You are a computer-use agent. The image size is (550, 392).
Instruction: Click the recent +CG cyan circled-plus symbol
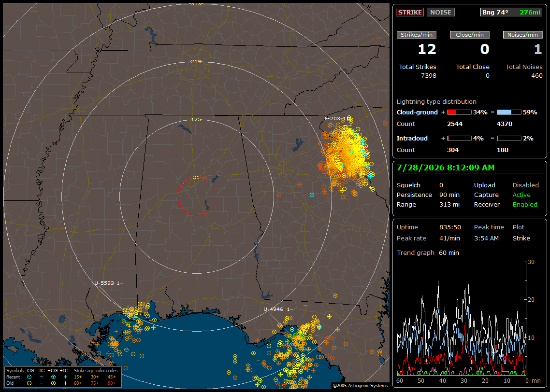[53, 377]
